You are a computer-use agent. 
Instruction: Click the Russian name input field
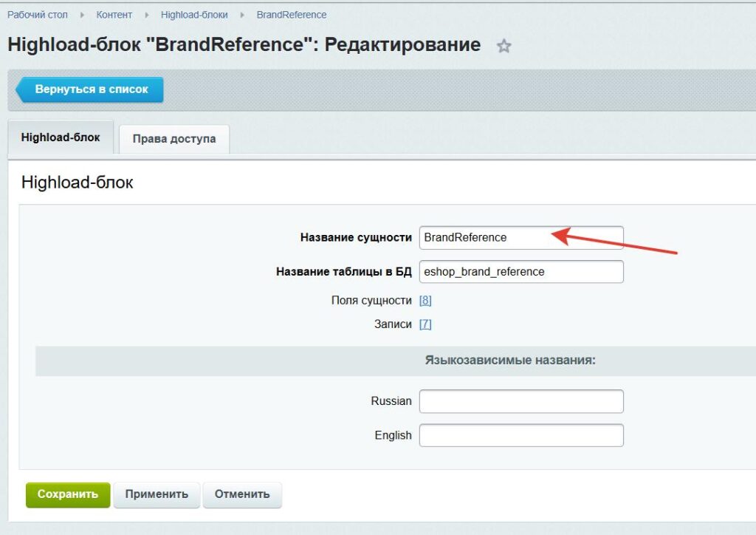point(521,401)
